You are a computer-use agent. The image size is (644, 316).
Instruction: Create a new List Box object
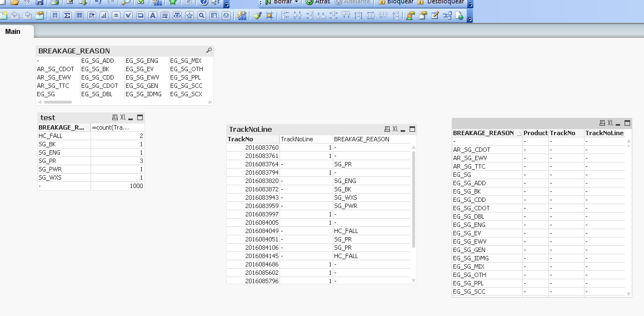54,16
